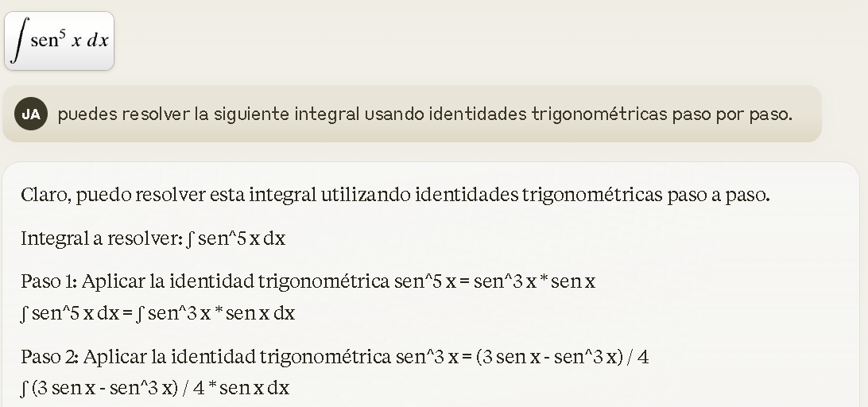868x407 pixels.
Task: Click the equation '∫ sen^5 x dx = ∫ sen^3 x * sen x dx'
Action: 158,313
